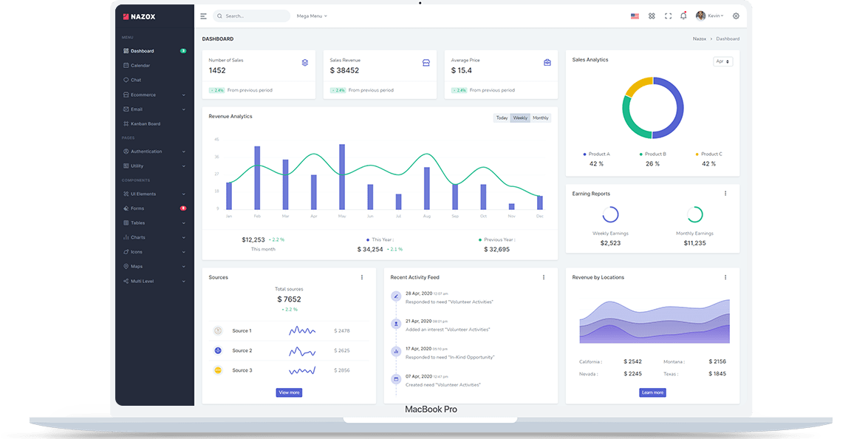Click the Source 1 sparkline chart
868x439 pixels.
pos(301,330)
